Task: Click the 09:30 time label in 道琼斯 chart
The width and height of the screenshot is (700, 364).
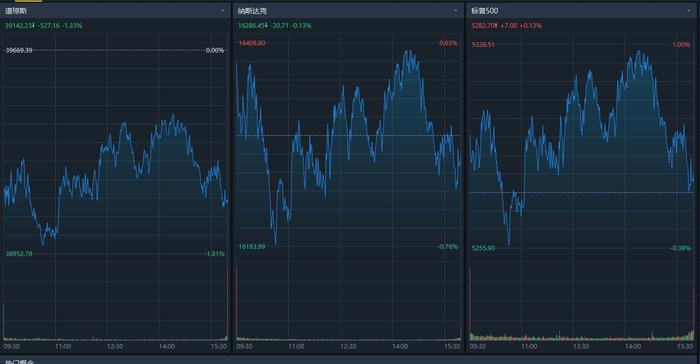Action: pyautogui.click(x=12, y=346)
